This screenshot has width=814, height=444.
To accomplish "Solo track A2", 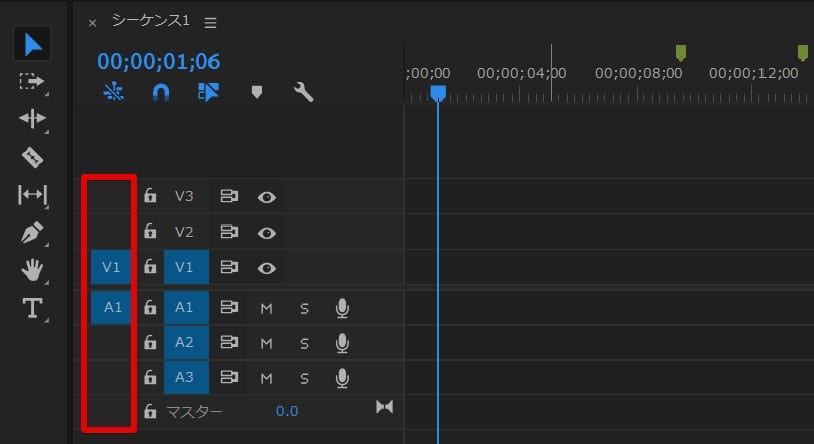I will tap(304, 344).
